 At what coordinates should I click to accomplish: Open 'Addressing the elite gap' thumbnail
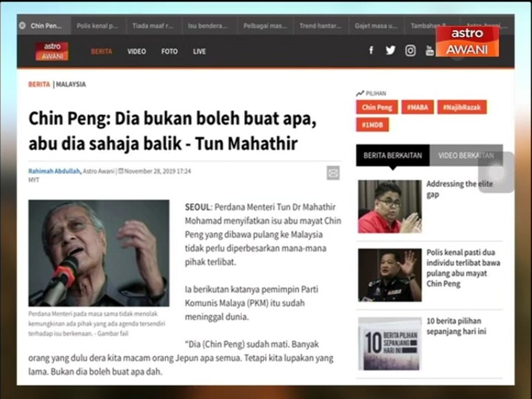[390, 207]
